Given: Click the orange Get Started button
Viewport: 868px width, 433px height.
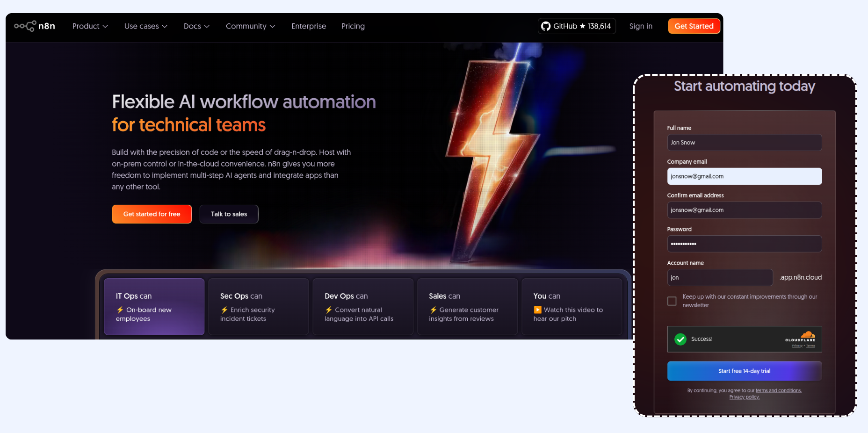Looking at the screenshot, I should tap(694, 26).
